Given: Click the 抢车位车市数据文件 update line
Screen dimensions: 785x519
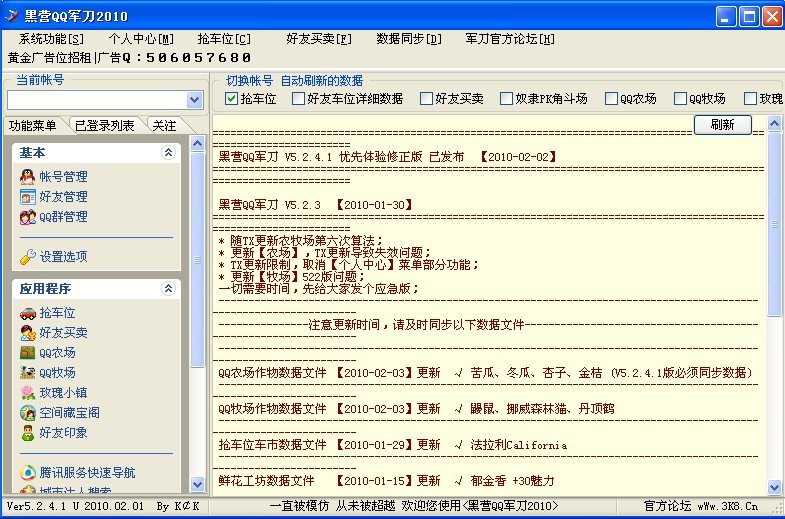Looking at the screenshot, I should 392,445.
